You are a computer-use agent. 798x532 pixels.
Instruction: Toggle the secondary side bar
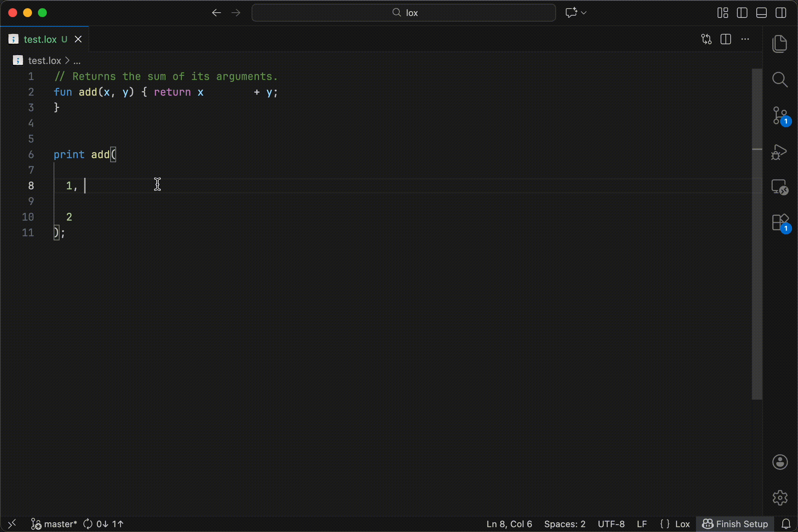coord(781,13)
